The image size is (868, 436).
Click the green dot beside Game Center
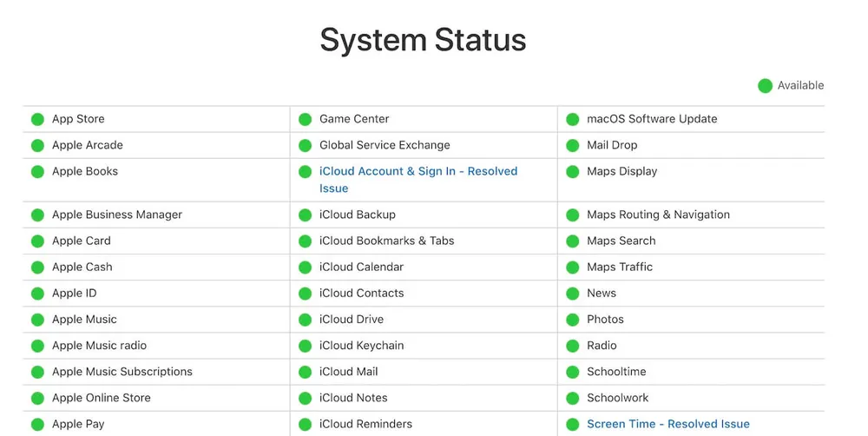pyautogui.click(x=305, y=119)
